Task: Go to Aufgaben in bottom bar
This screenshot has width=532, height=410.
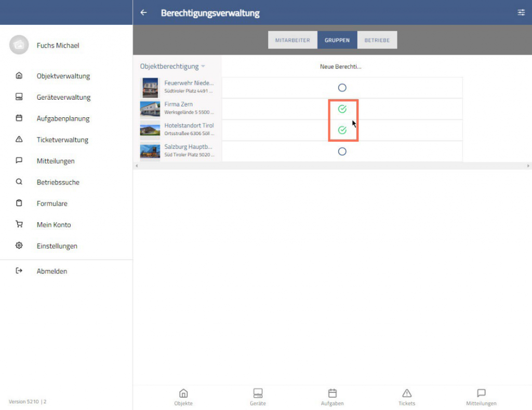Action: 332,397
